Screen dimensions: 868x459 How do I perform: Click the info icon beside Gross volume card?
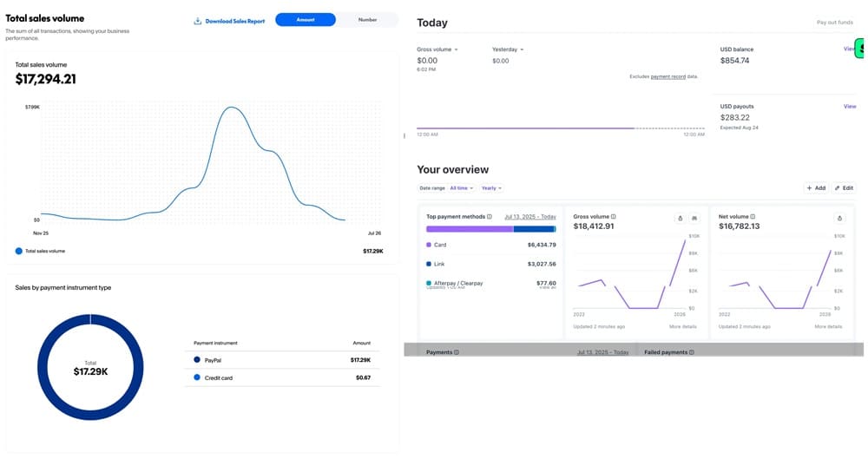(x=614, y=217)
